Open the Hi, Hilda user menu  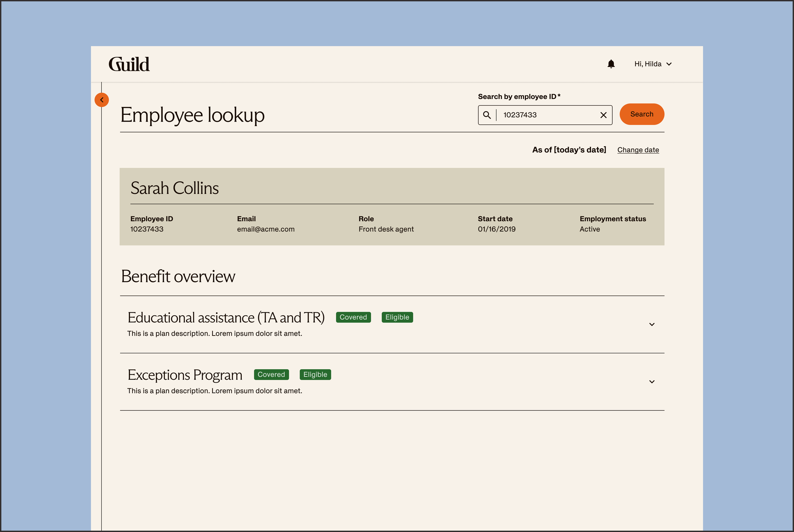pos(652,64)
